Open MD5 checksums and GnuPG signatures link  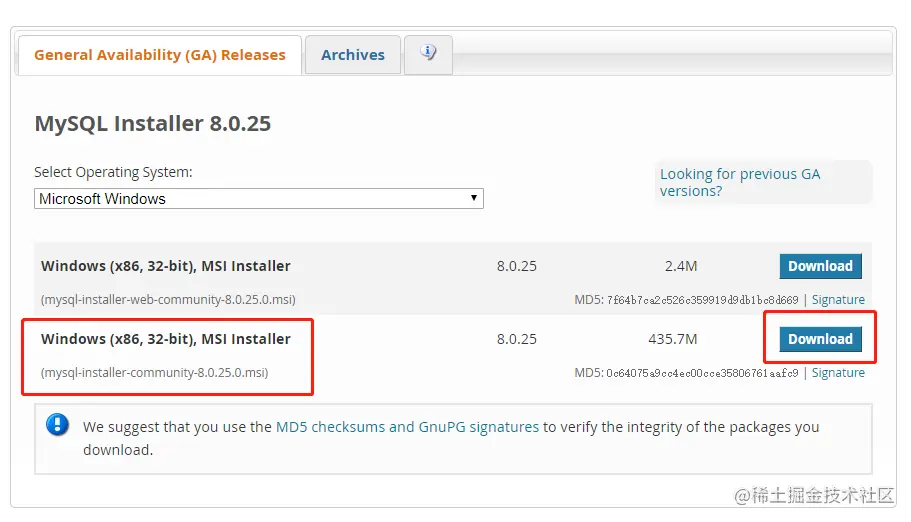point(407,427)
